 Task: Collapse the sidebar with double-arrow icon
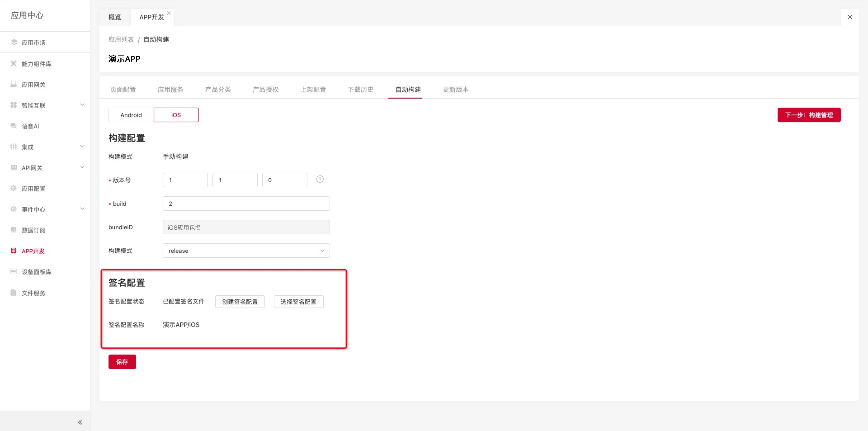pyautogui.click(x=80, y=422)
